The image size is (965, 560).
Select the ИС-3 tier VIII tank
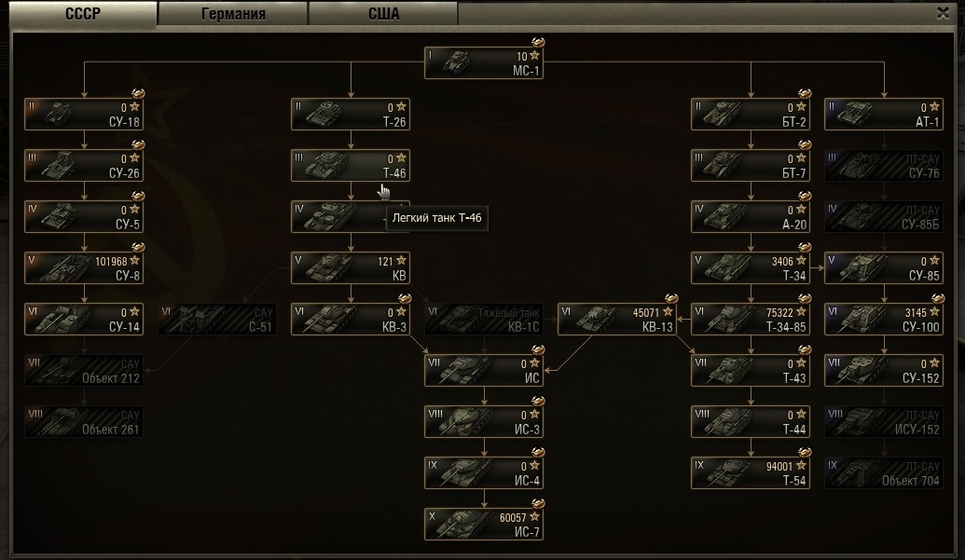(x=484, y=422)
